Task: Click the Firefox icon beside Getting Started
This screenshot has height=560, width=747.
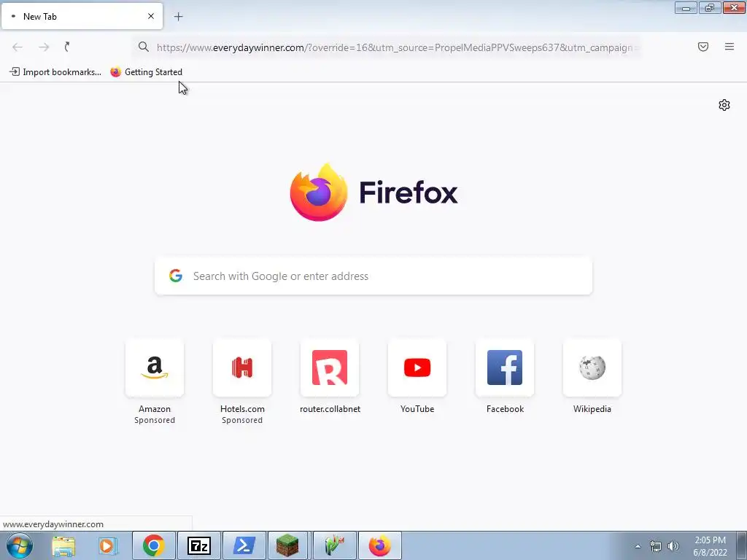Action: point(116,72)
